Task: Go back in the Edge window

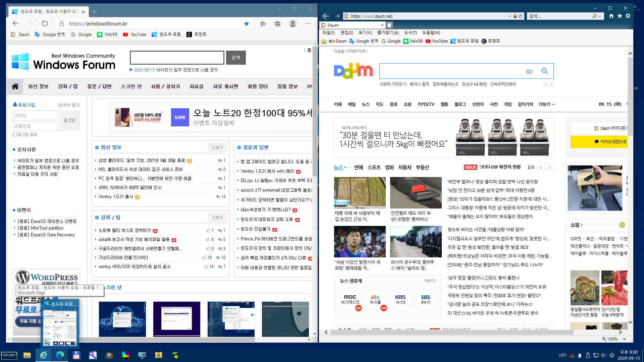Action: point(15,23)
